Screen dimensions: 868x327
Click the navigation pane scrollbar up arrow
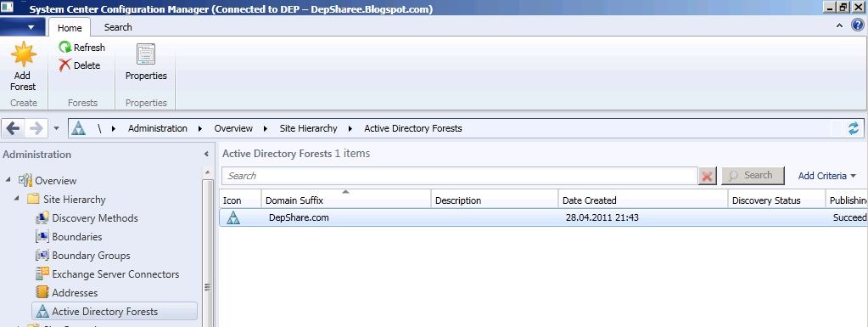pyautogui.click(x=208, y=172)
